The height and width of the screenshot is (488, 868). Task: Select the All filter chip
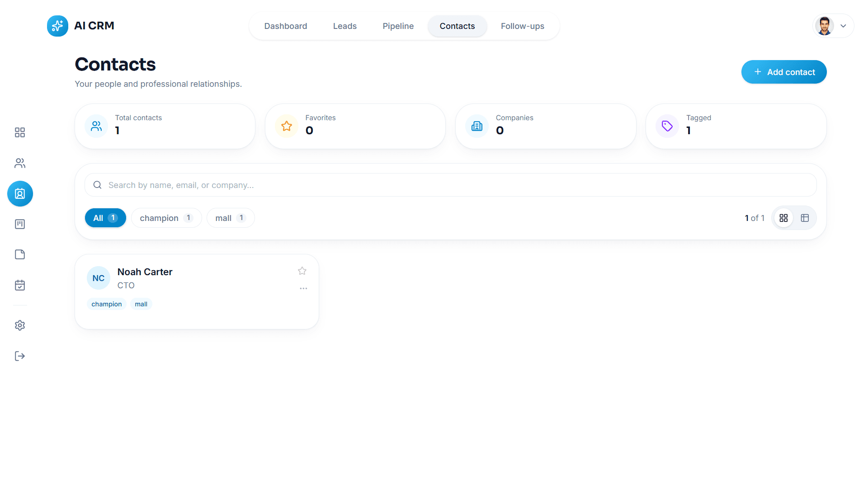click(x=105, y=218)
